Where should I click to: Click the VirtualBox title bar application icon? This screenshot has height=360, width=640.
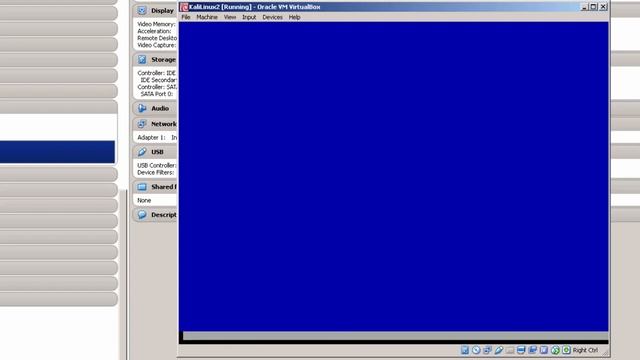(184, 7)
